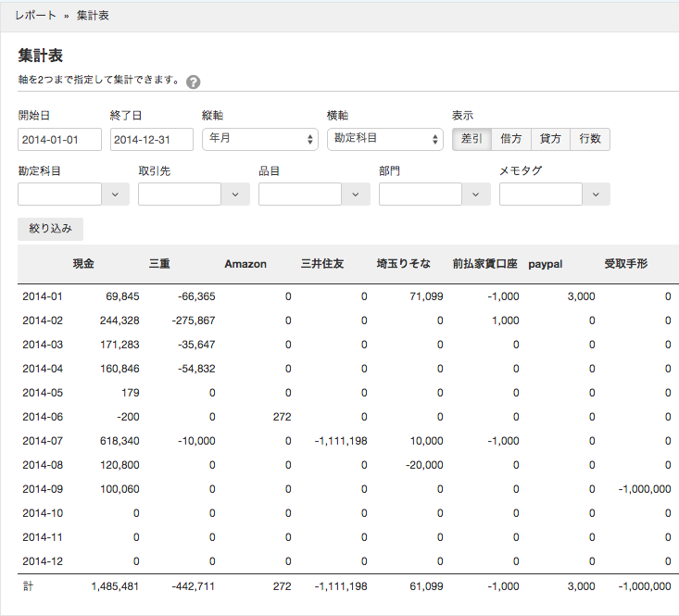This screenshot has height=616, width=679.
Task: Click the 1,485,481 total value
Action: [x=115, y=586]
